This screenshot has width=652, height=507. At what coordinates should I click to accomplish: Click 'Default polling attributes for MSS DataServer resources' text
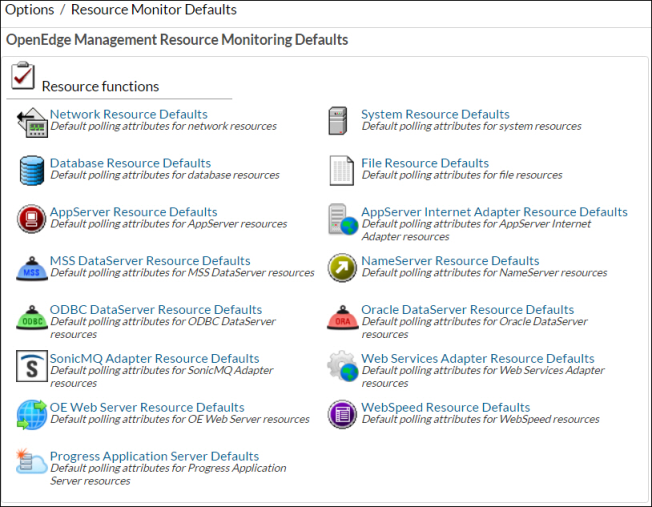point(182,273)
